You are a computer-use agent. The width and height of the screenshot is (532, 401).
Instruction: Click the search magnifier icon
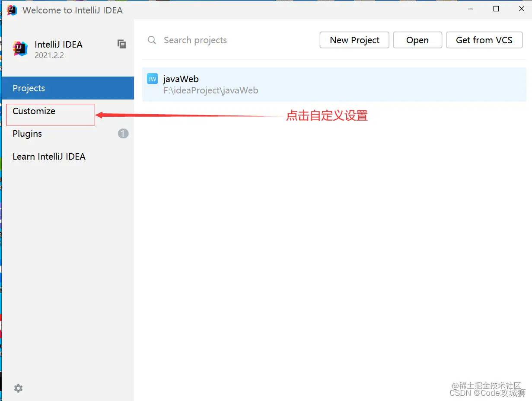pyautogui.click(x=152, y=40)
